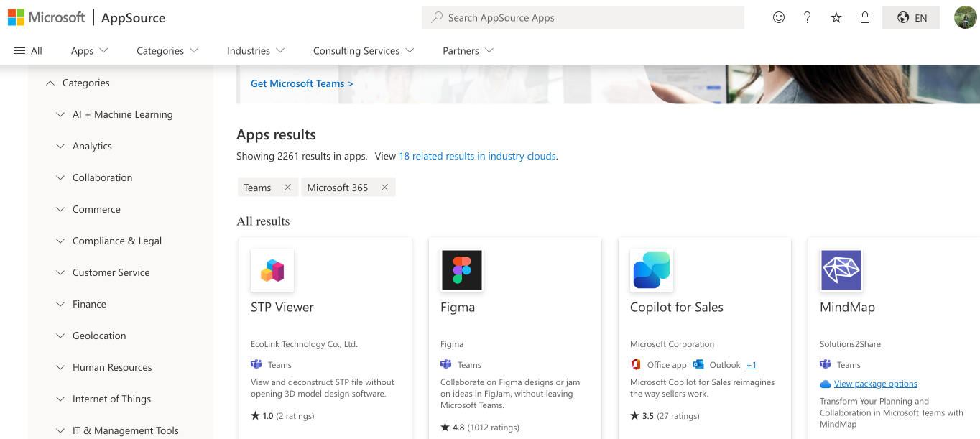980x439 pixels.
Task: Click Outlook icon on Copilot card
Action: pyautogui.click(x=698, y=364)
